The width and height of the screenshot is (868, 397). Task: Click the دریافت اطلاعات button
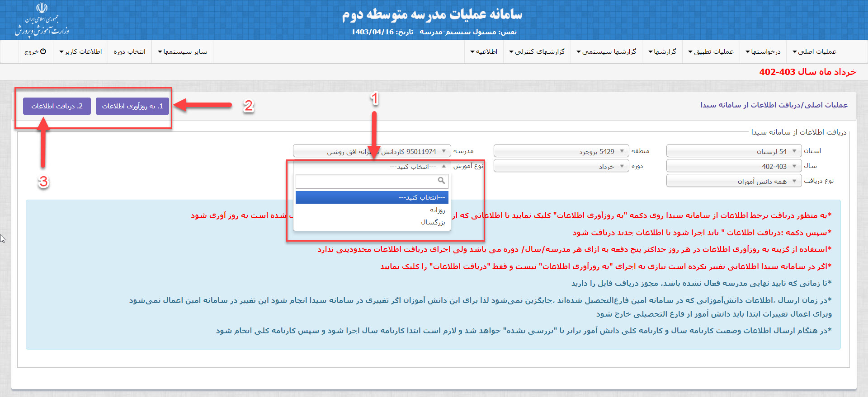[57, 106]
